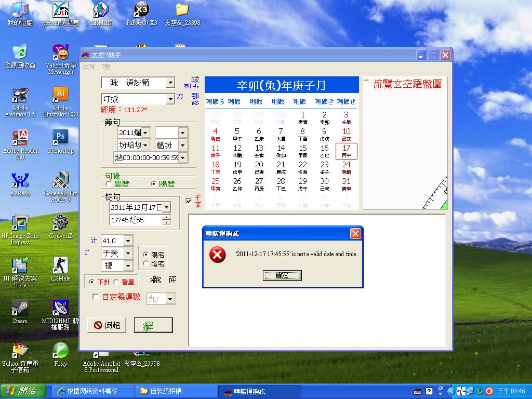Image resolution: width=532 pixels, height=399 pixels.
Task: Open the AvRack desktop icon
Action: click(20, 184)
